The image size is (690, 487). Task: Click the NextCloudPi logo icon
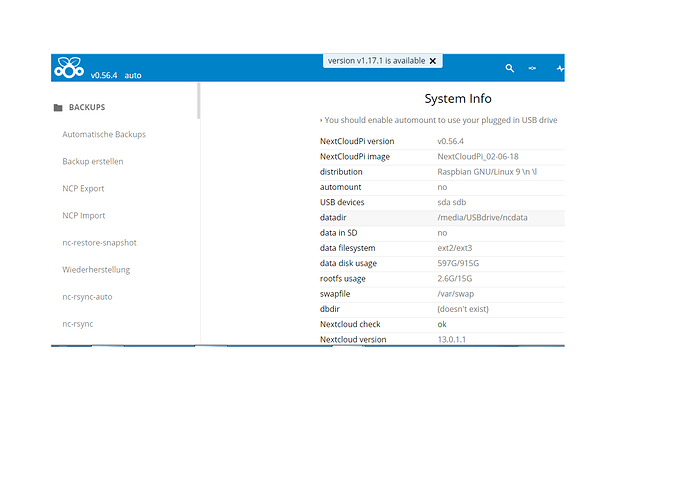69,67
